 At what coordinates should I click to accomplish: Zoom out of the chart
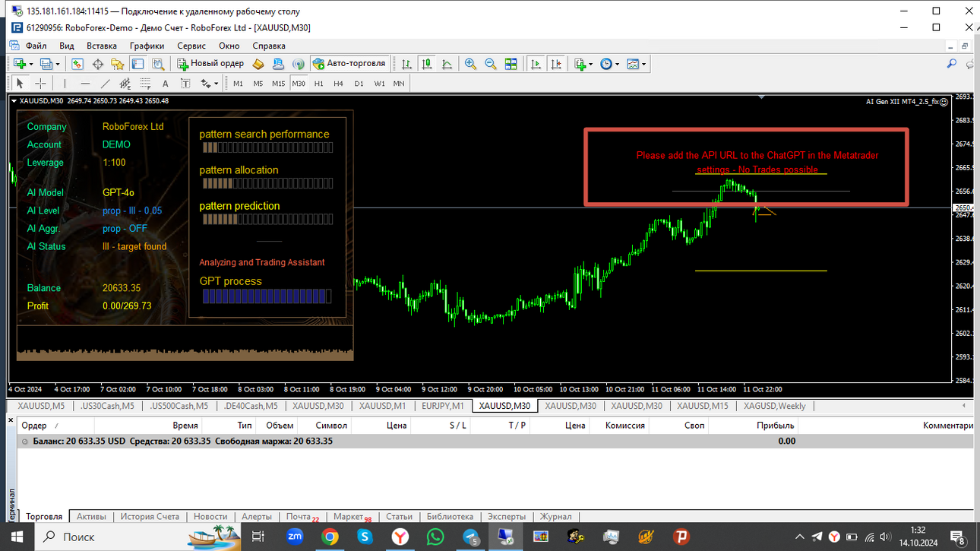coord(491,64)
